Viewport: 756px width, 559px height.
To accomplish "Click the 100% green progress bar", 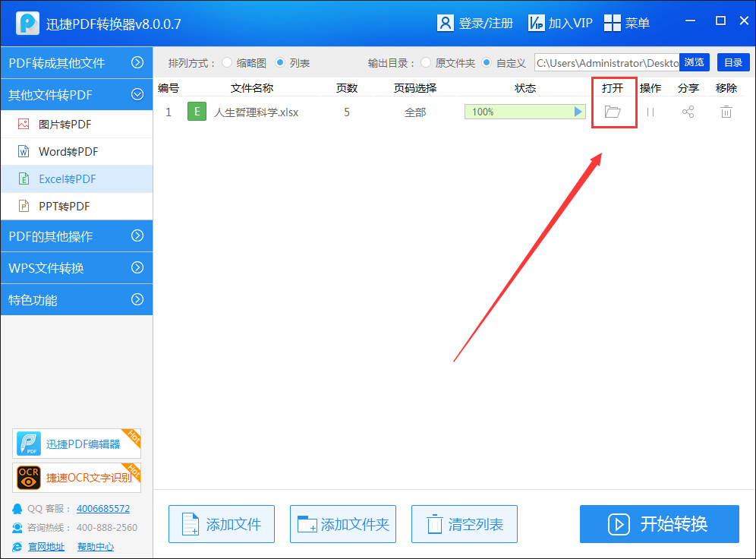I will coord(524,112).
